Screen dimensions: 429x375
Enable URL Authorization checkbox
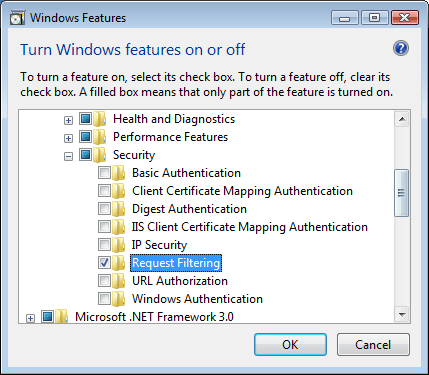coord(104,281)
